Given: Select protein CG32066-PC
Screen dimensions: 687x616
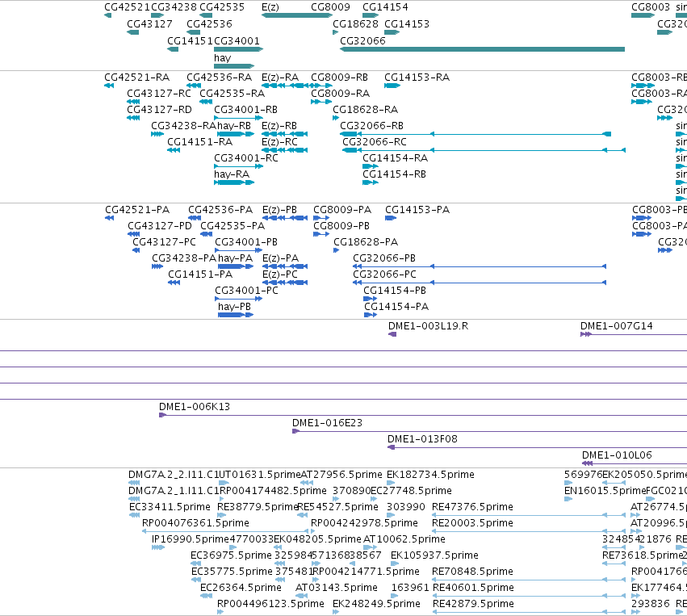Looking at the screenshot, I should coord(480,283).
